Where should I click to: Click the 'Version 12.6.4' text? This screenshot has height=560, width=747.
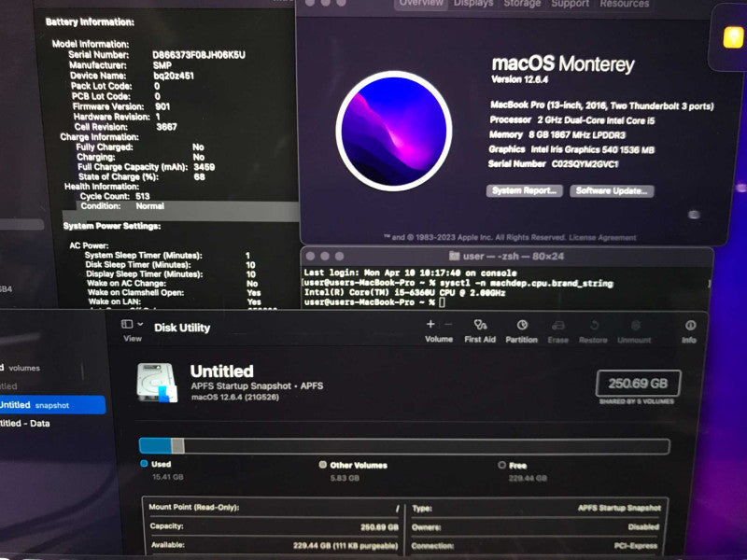click(x=519, y=79)
